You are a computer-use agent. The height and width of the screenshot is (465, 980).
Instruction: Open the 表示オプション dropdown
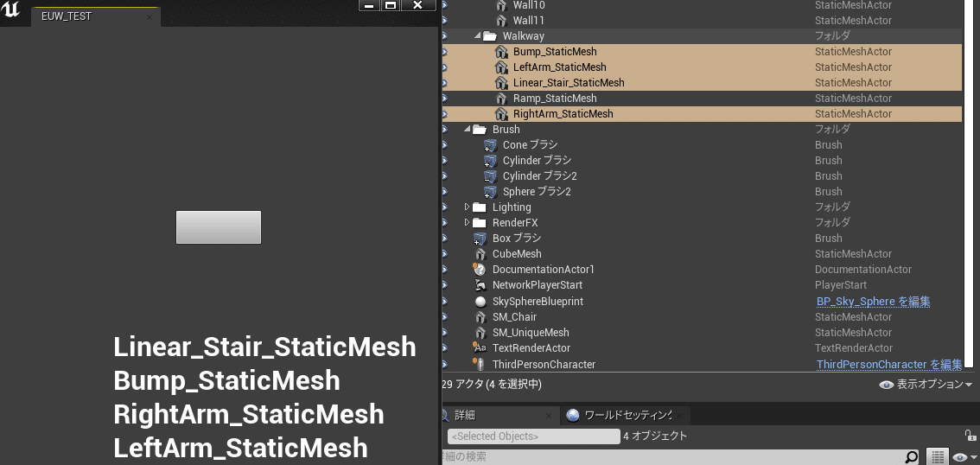(926, 385)
